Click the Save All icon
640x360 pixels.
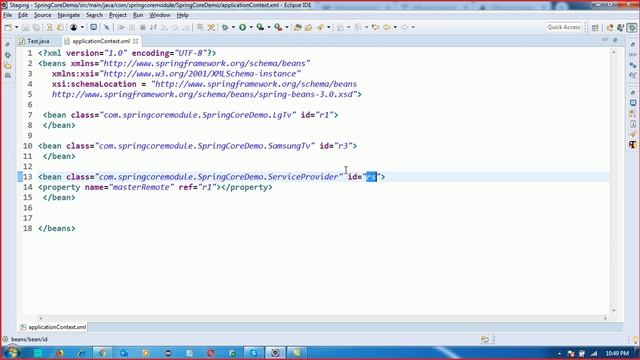point(36,27)
